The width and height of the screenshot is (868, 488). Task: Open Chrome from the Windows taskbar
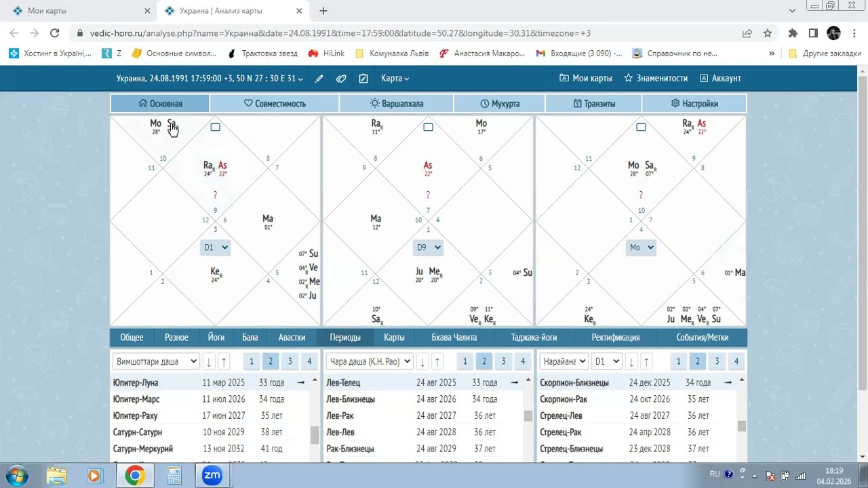coord(134,476)
